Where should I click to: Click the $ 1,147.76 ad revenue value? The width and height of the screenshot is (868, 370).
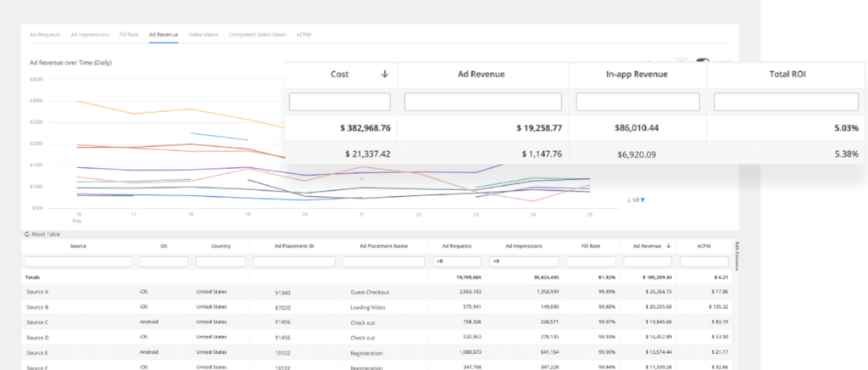coord(542,154)
